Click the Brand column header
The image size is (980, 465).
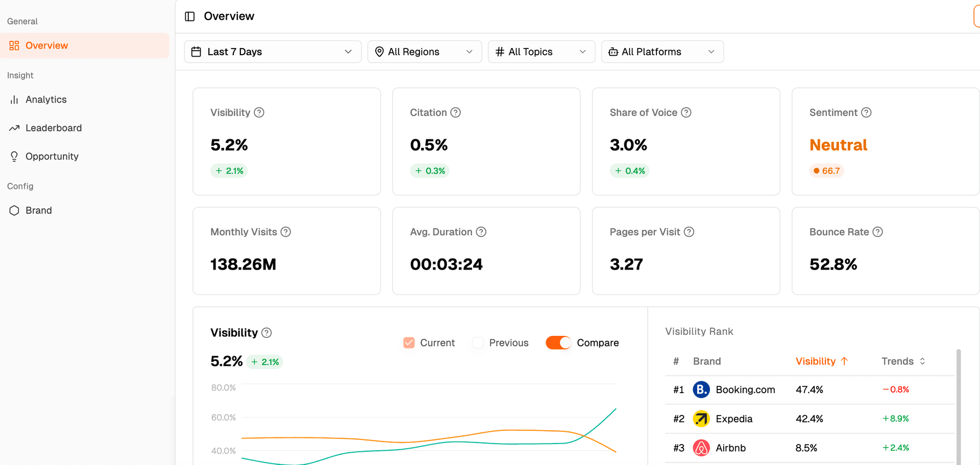[707, 361]
